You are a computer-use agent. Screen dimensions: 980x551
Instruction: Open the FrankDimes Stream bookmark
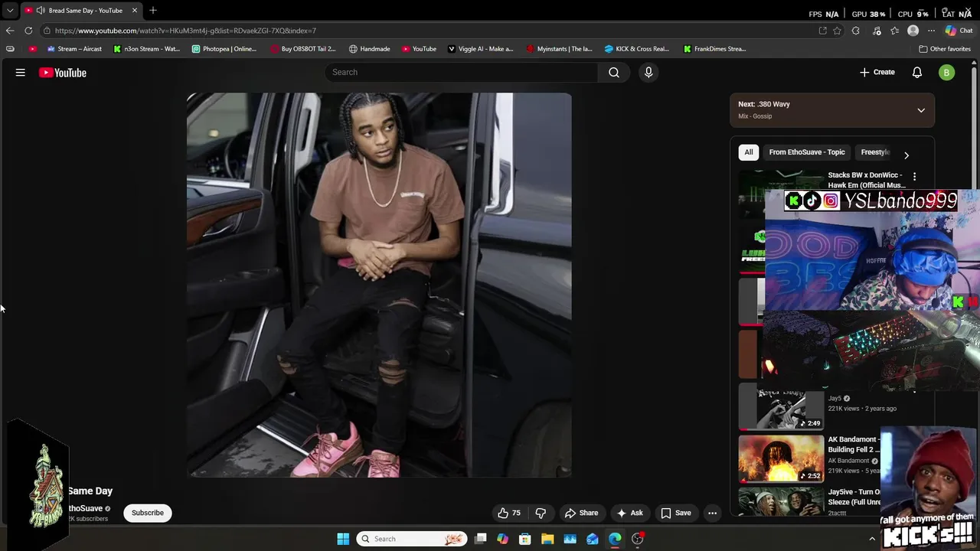point(714,49)
